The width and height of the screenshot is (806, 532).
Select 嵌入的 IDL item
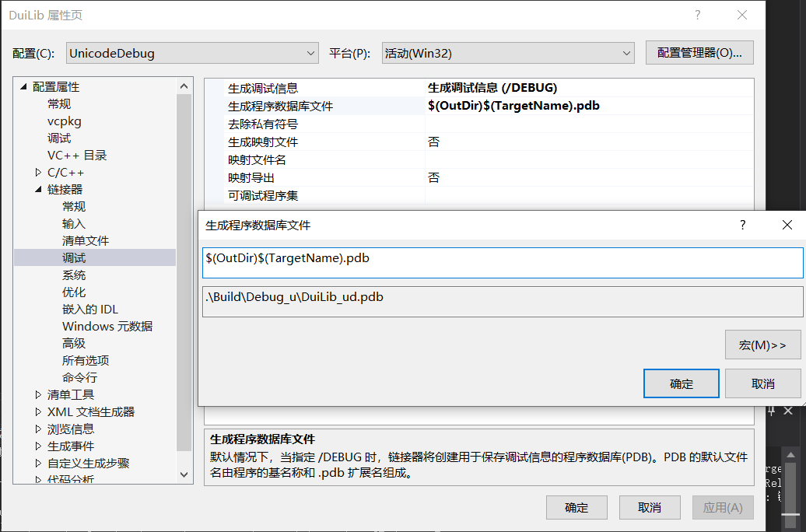coord(90,309)
